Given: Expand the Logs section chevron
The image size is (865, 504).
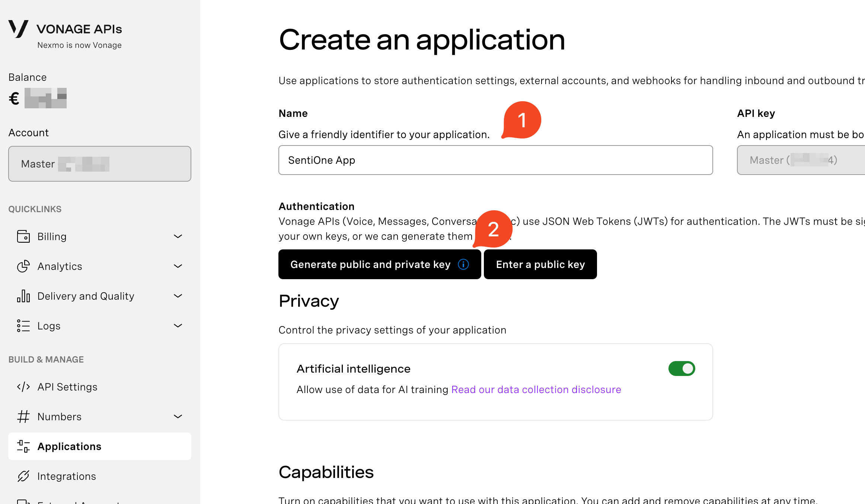Looking at the screenshot, I should (x=178, y=326).
